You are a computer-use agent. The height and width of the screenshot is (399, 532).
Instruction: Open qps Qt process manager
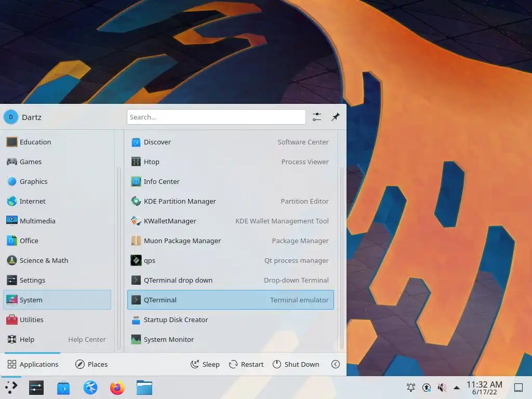230,261
